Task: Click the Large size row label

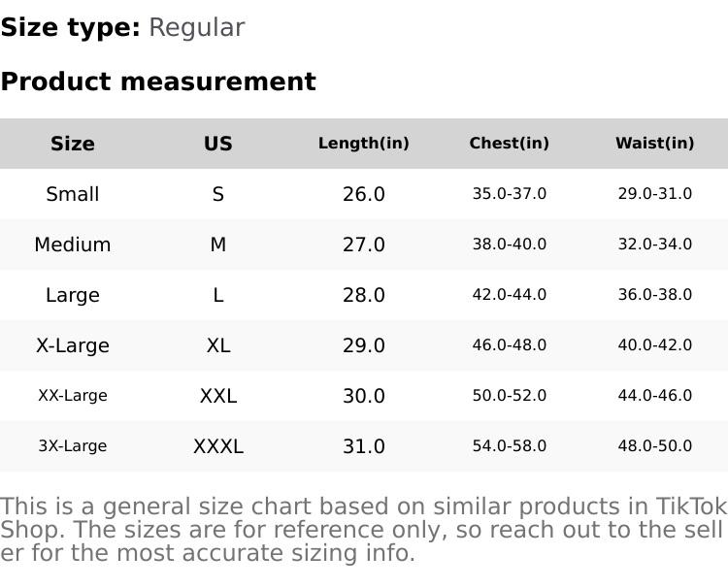Action: click(x=73, y=295)
